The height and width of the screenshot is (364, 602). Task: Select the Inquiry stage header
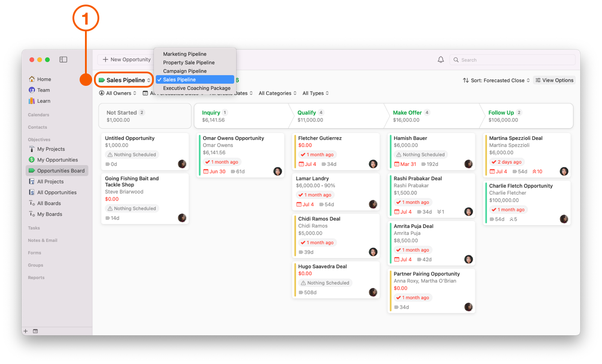click(x=242, y=116)
